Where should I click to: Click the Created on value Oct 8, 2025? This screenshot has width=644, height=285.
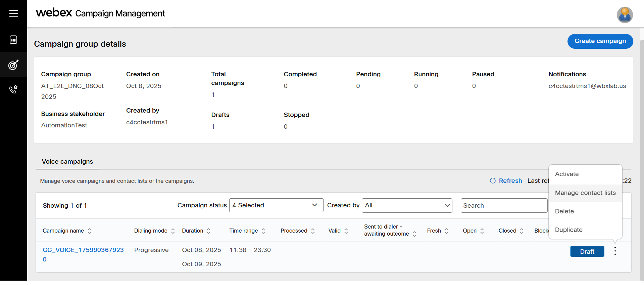point(144,86)
